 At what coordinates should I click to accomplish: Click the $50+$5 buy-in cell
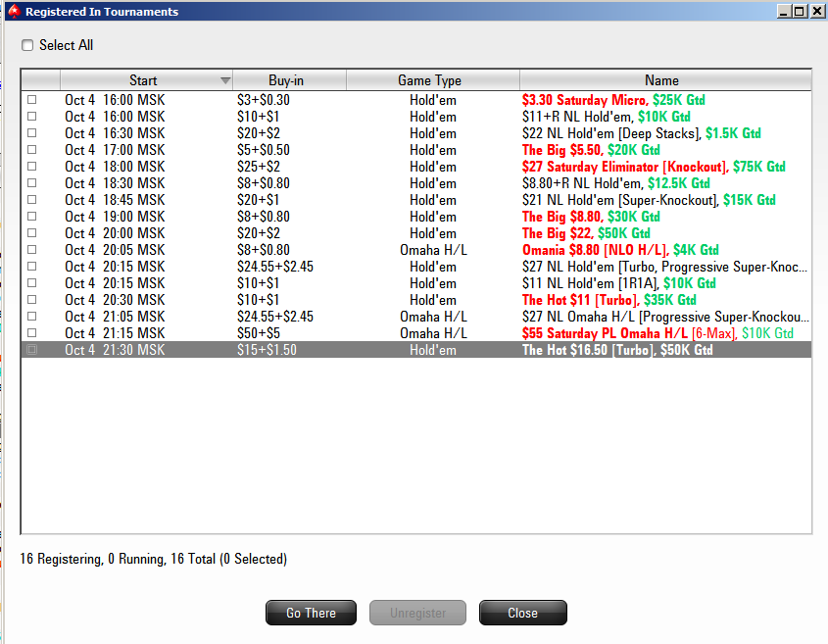[x=259, y=333]
